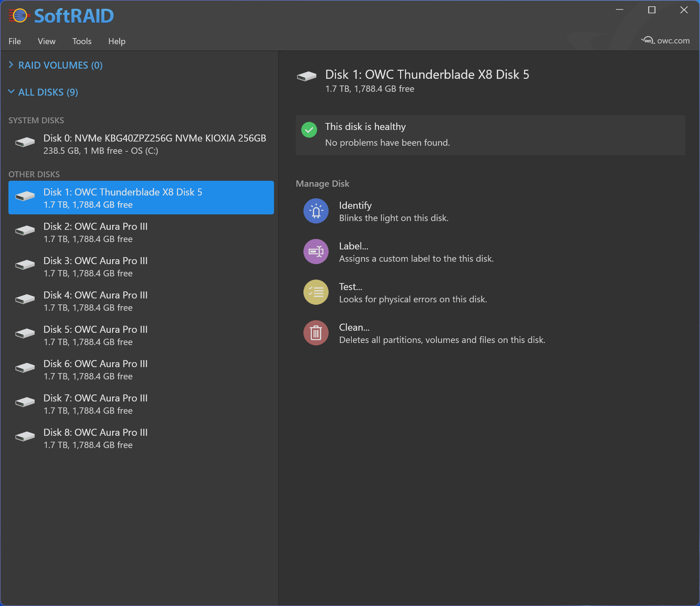Open the View menu

coord(47,41)
